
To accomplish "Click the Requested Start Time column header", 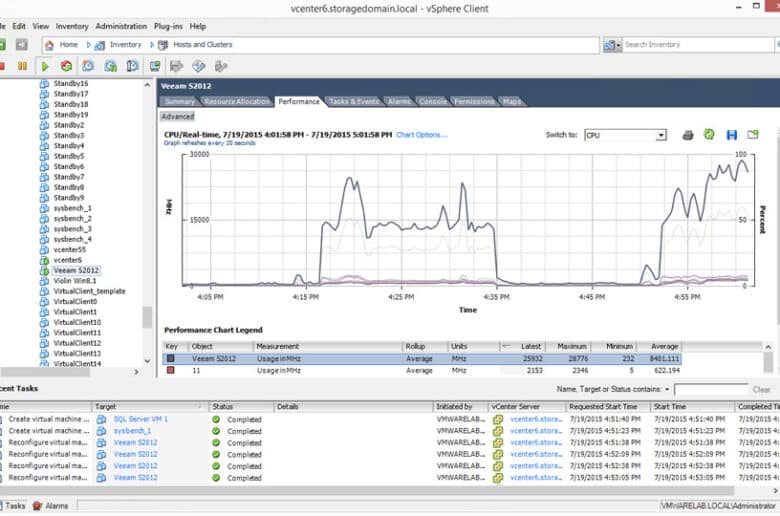I will coord(607,407).
